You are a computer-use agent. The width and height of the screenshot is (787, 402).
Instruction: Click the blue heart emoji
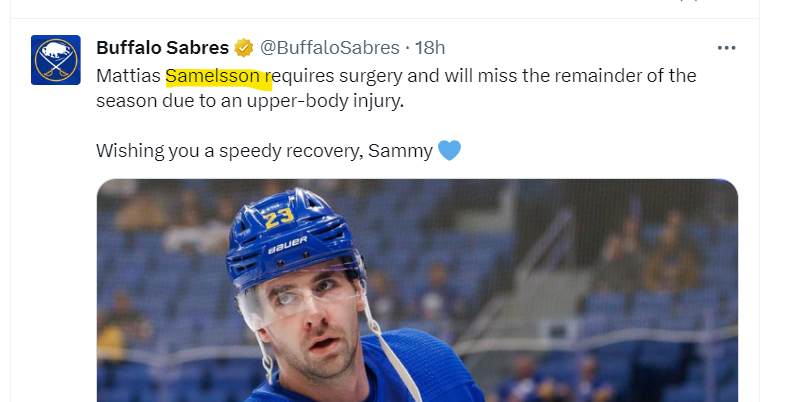tap(449, 150)
